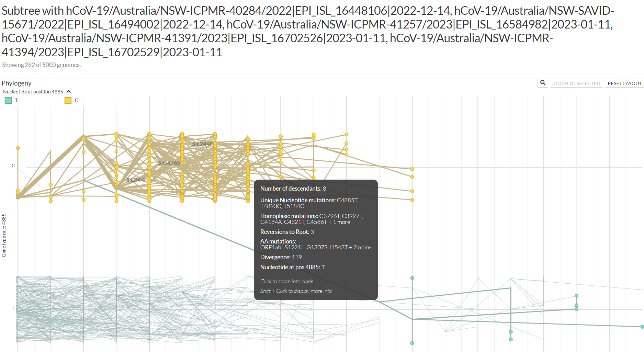Click the C axis label on the left
Image resolution: width=644 pixels, height=352 pixels.
pos(13,165)
